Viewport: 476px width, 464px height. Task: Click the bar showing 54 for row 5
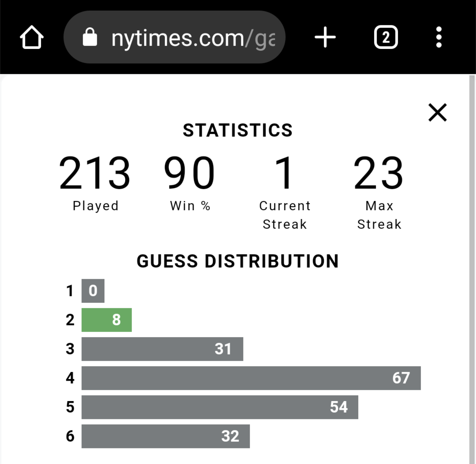click(220, 407)
